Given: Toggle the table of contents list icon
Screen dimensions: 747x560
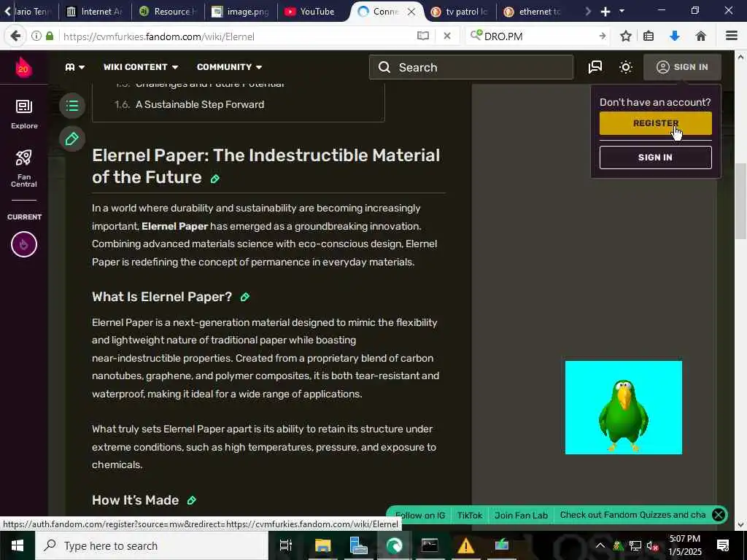Looking at the screenshot, I should click(x=72, y=105).
